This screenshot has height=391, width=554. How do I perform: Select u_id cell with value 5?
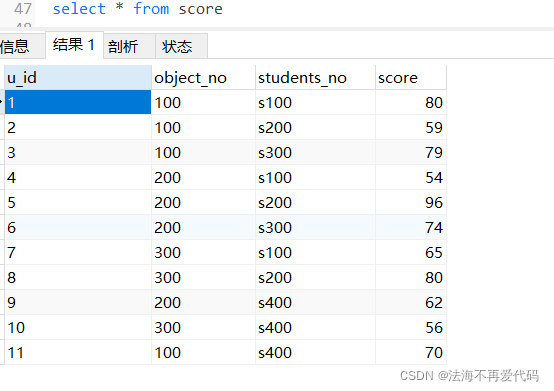tap(78, 202)
